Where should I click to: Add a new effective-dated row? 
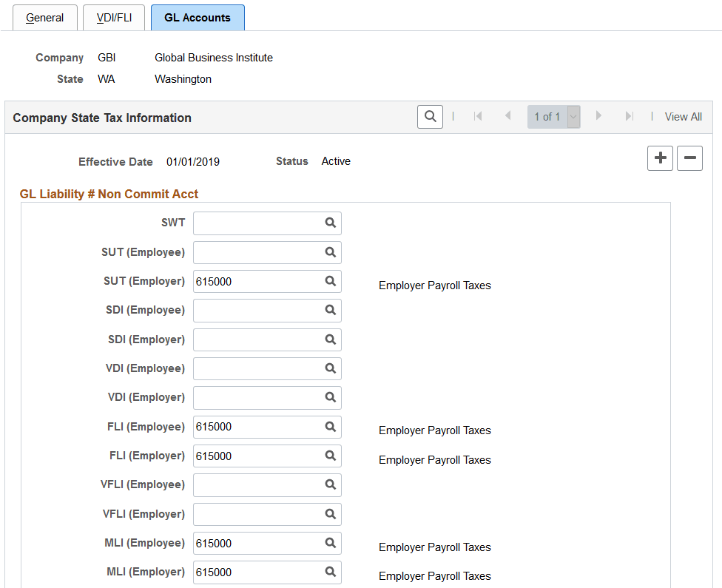click(660, 158)
